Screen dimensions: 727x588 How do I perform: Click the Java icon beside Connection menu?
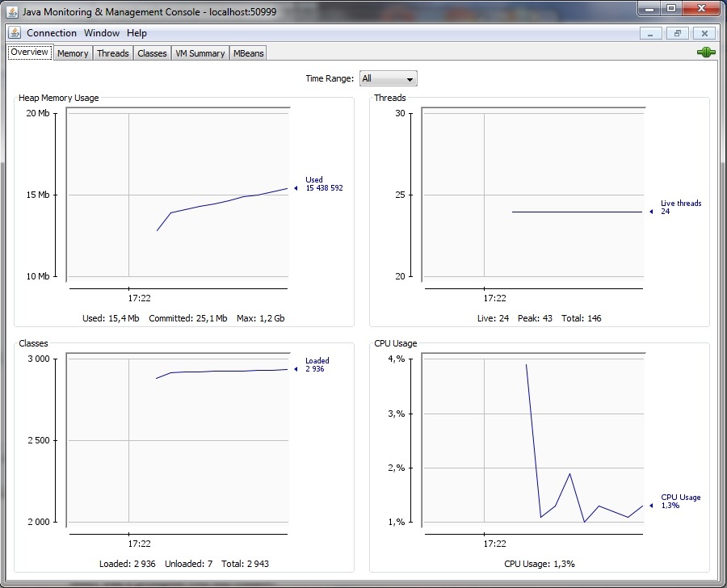[x=15, y=33]
